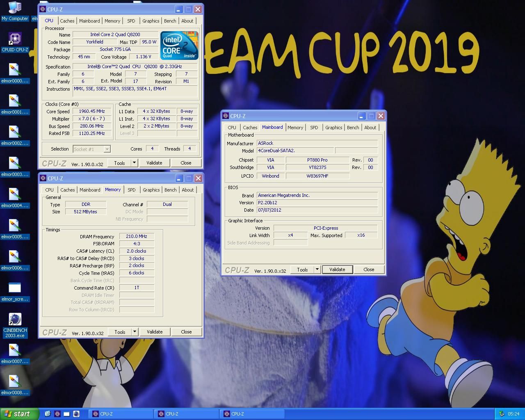Open the Socket #1 selection combo box
Screen dimensions: 525x420
tap(92, 149)
